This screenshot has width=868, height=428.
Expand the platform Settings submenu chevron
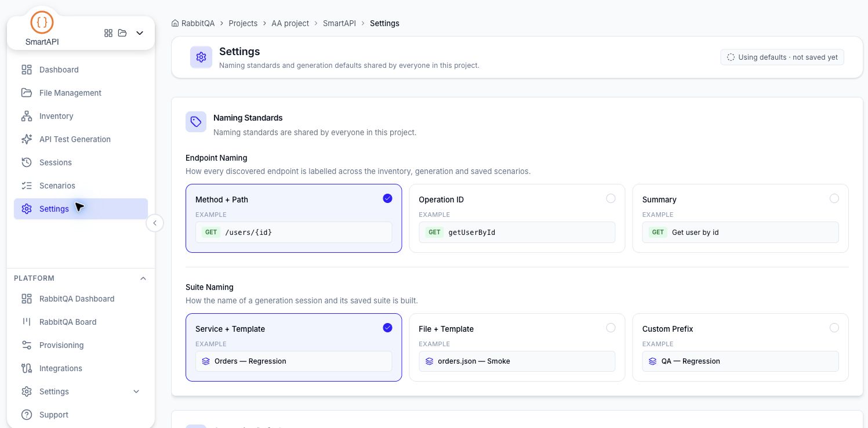pyautogui.click(x=136, y=391)
